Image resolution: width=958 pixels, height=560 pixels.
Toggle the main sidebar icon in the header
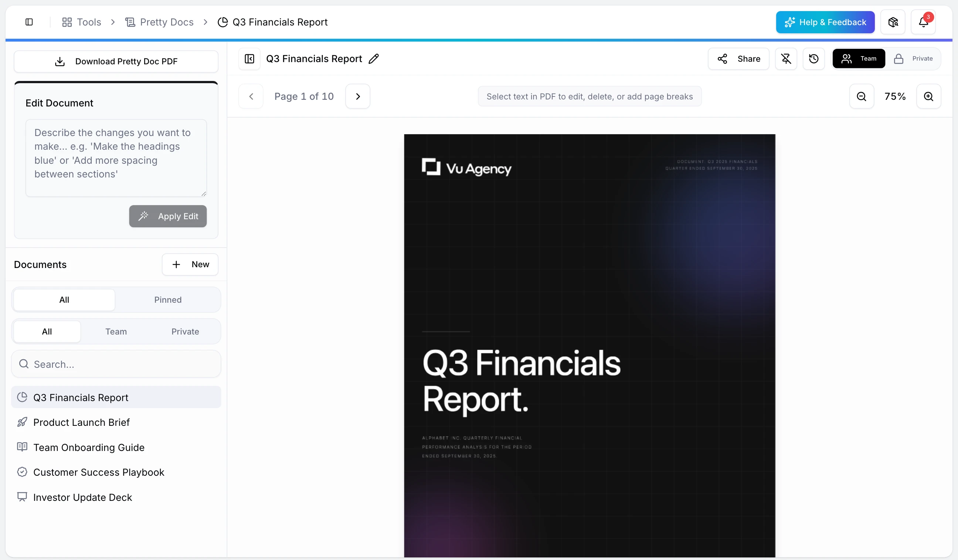[29, 22]
